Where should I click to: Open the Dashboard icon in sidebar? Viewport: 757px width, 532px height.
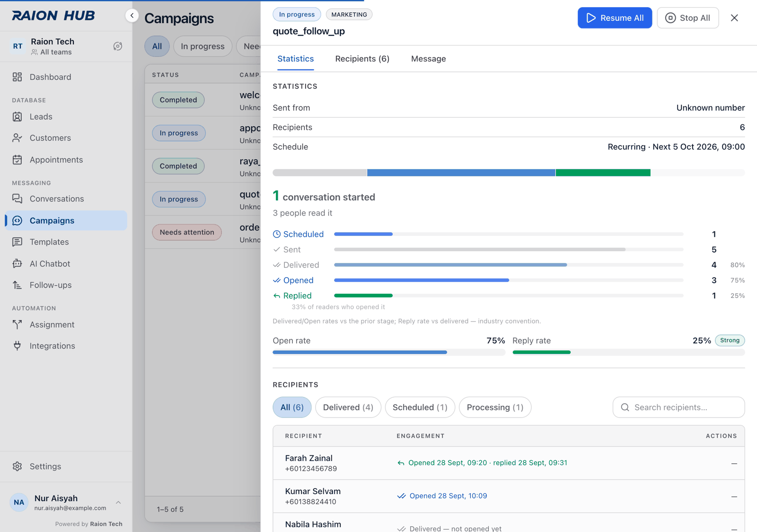[x=18, y=77]
